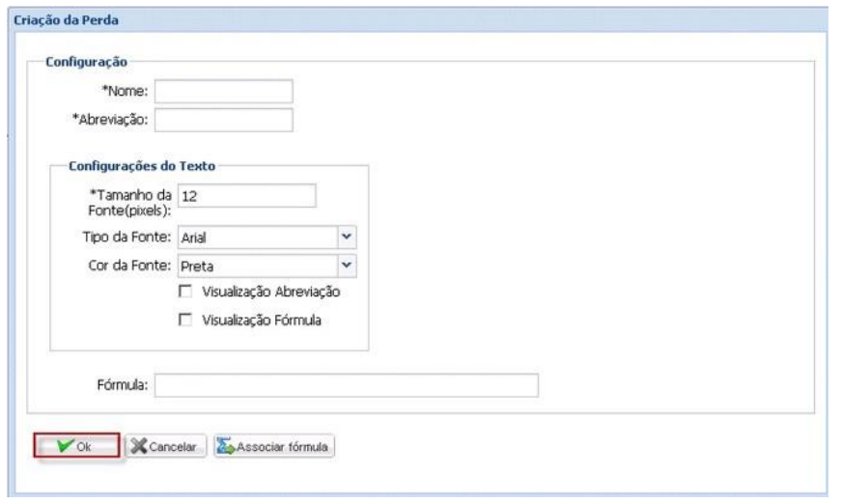Click the Cancelar button text
Screen dimensions: 841x504
(172, 447)
